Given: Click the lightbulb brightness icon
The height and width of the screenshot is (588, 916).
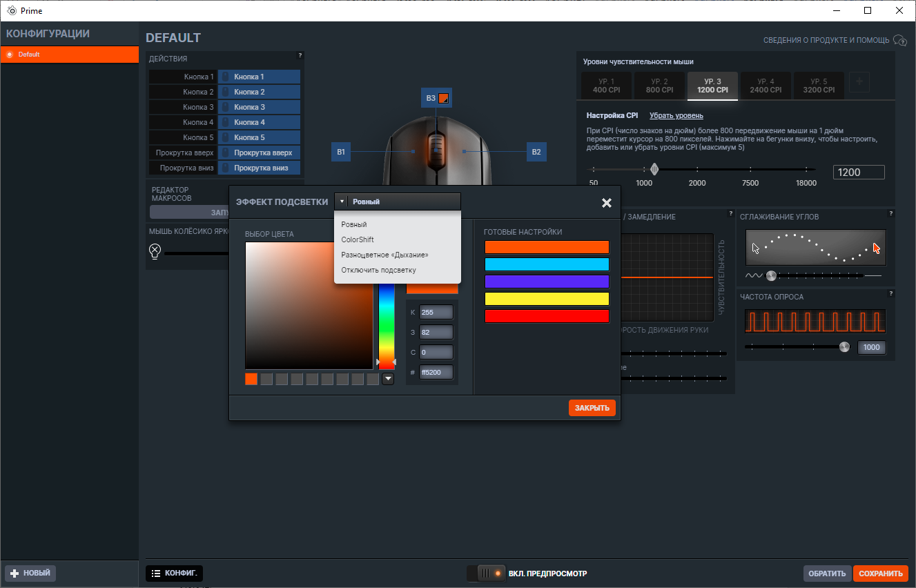Looking at the screenshot, I should pyautogui.click(x=155, y=251).
